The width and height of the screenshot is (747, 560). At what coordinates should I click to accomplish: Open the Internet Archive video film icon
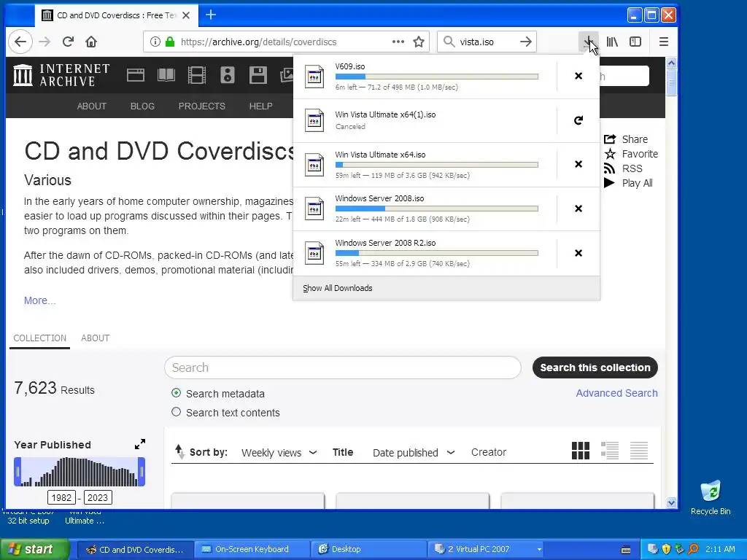[197, 75]
